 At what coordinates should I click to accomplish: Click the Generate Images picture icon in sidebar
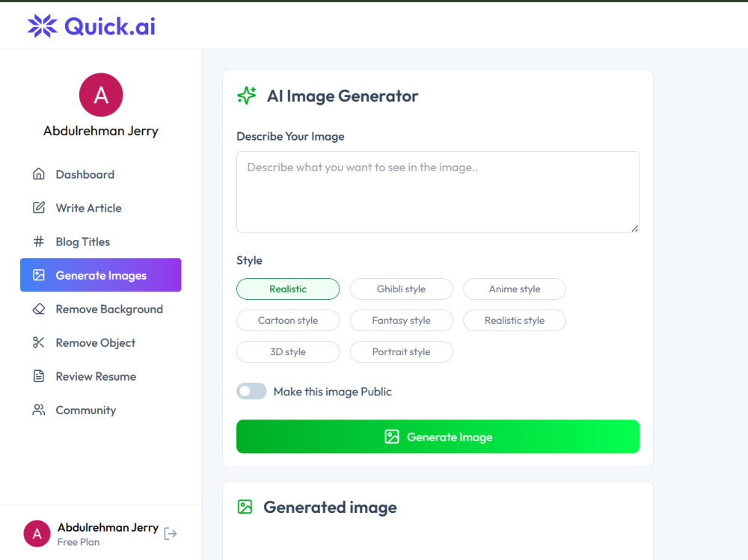tap(39, 275)
